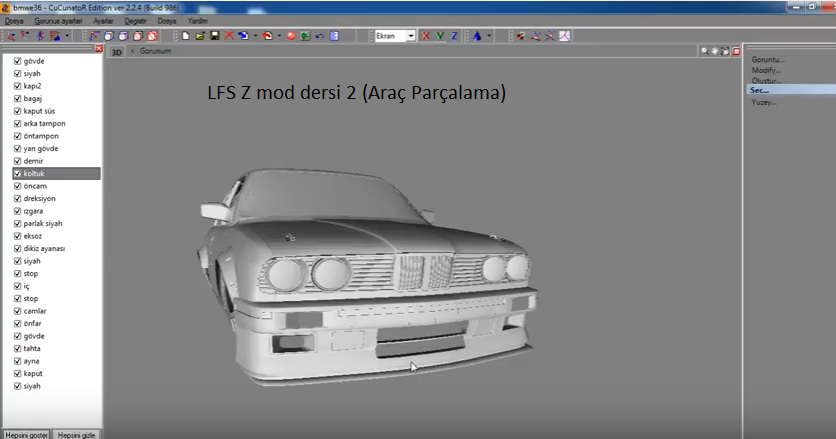The width and height of the screenshot is (836, 439).
Task: Select the faces level figure icon
Action: pyautogui.click(x=40, y=36)
